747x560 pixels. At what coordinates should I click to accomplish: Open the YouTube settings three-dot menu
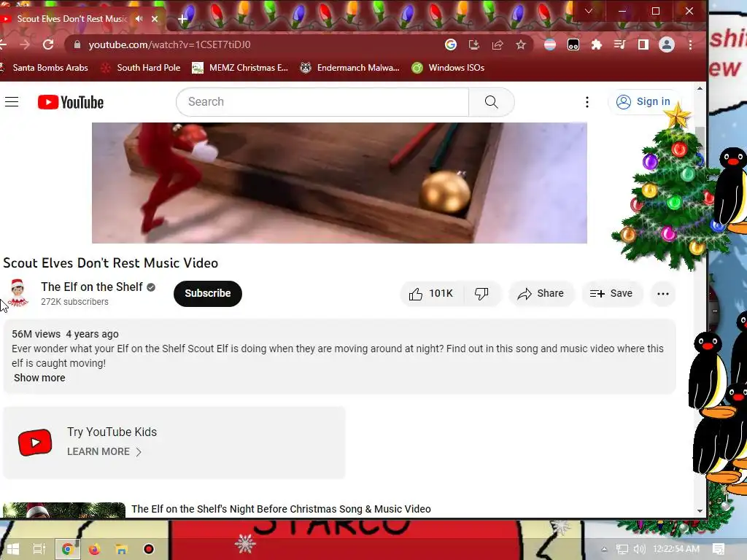[x=587, y=102]
